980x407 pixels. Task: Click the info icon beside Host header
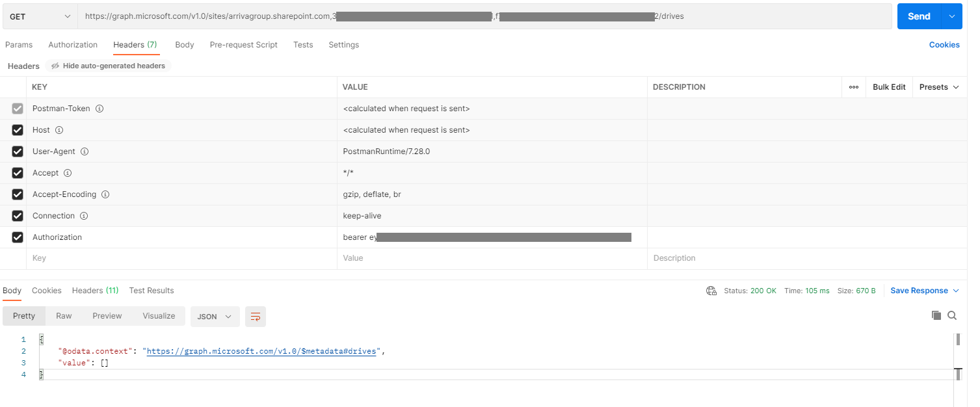tap(59, 130)
